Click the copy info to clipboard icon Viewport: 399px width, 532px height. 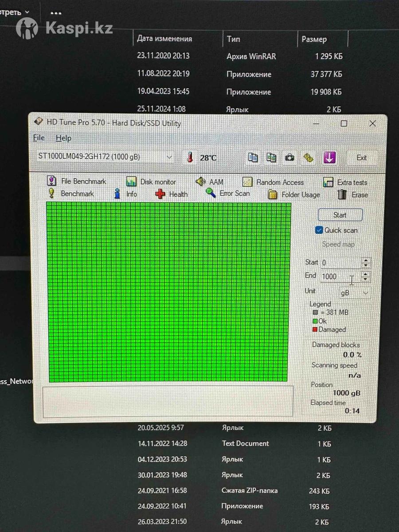coord(253,157)
